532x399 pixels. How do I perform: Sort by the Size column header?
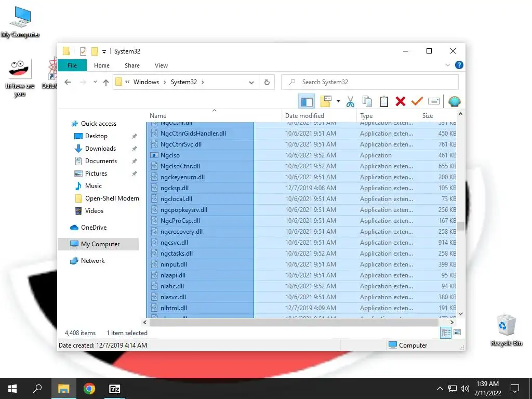pos(437,116)
